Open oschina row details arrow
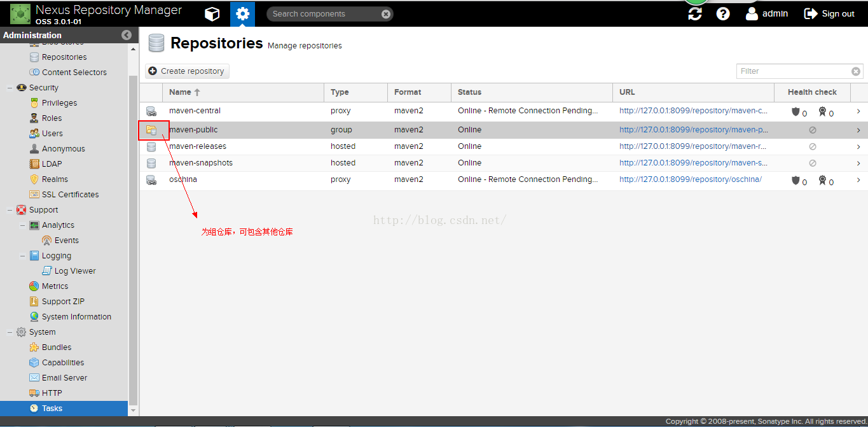This screenshot has height=427, width=868. (858, 180)
